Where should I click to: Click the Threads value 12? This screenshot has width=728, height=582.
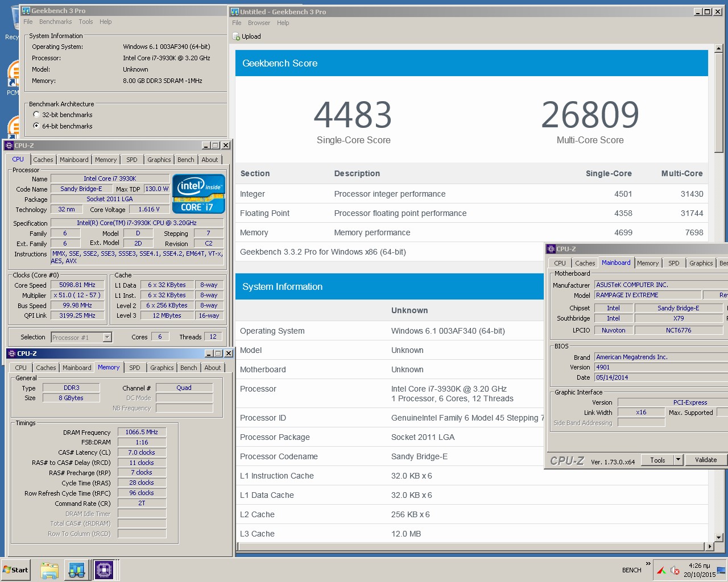(x=213, y=336)
